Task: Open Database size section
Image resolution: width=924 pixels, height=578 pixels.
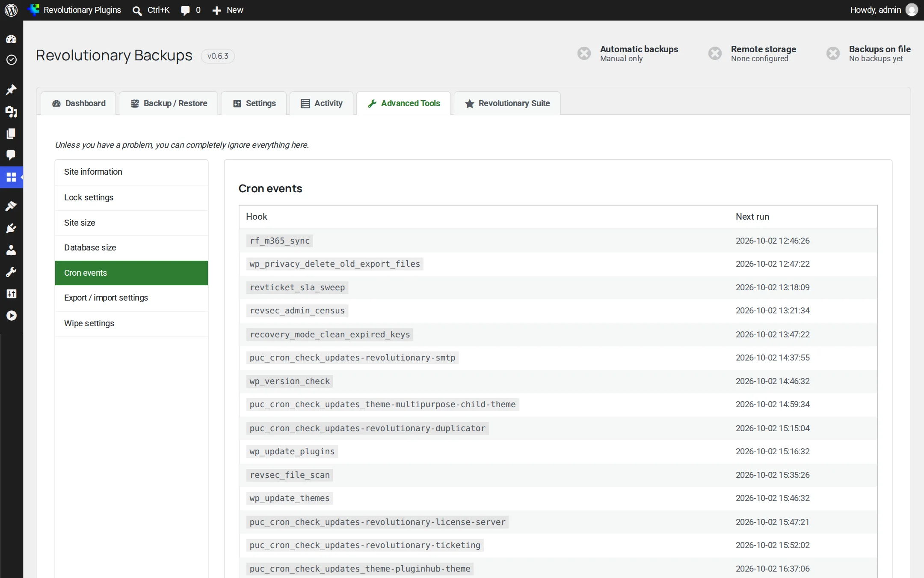Action: 131,247
